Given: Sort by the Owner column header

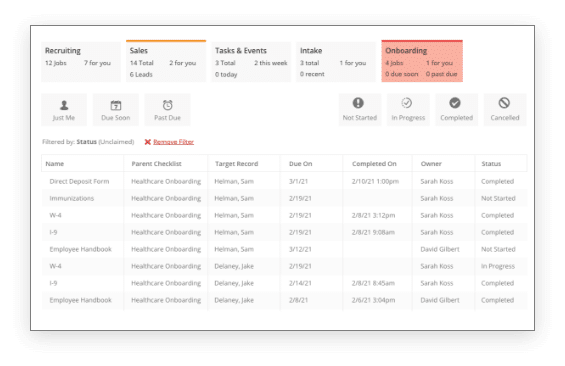Looking at the screenshot, I should [x=431, y=164].
